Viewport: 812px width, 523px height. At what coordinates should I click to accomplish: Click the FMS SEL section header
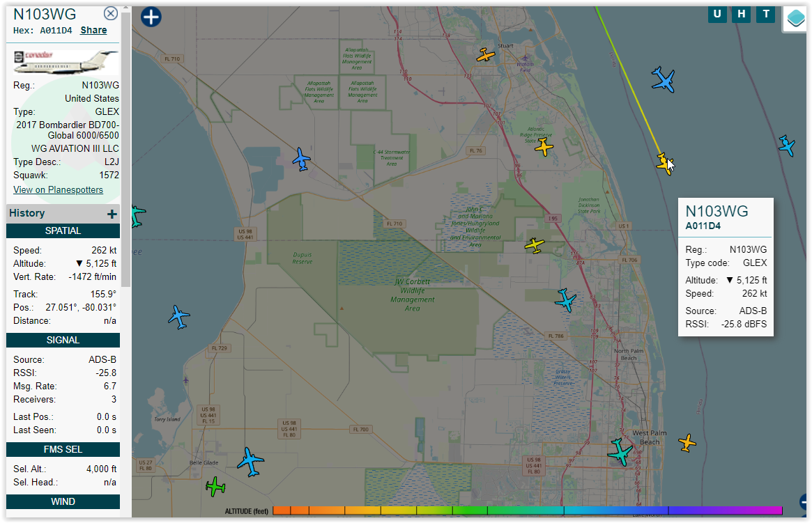coord(63,450)
